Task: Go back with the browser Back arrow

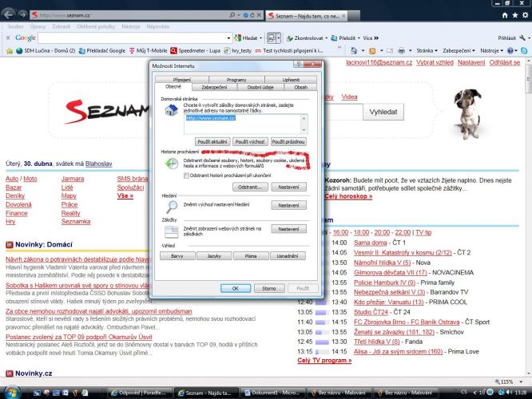Action: pos(9,14)
